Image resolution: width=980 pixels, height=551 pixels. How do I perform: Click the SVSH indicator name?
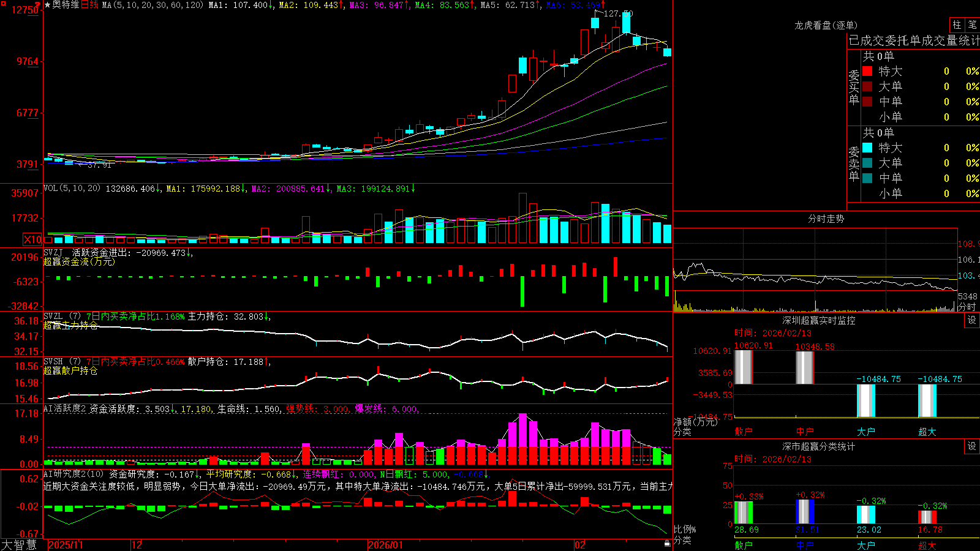pyautogui.click(x=53, y=361)
